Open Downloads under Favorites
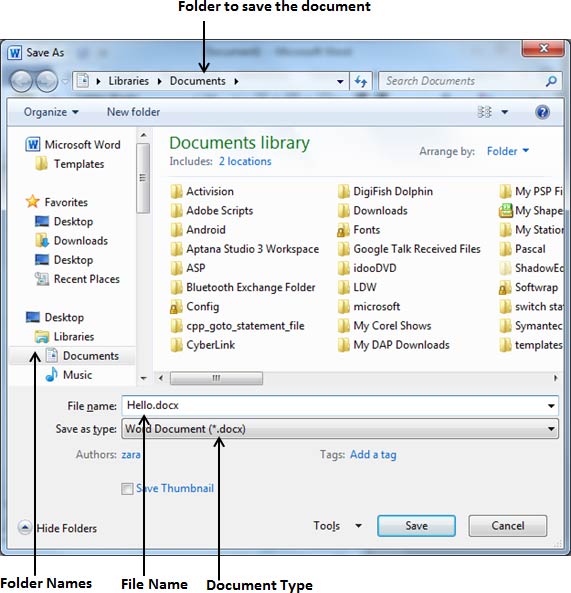 pos(71,241)
